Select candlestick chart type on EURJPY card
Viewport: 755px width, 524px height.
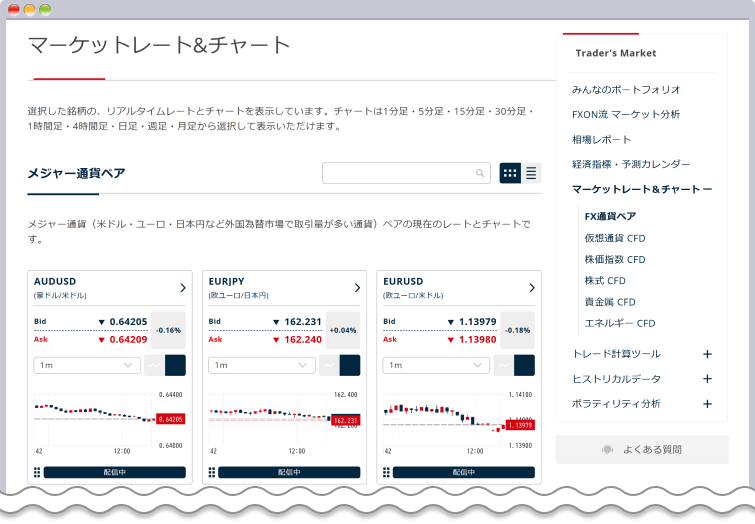point(350,365)
